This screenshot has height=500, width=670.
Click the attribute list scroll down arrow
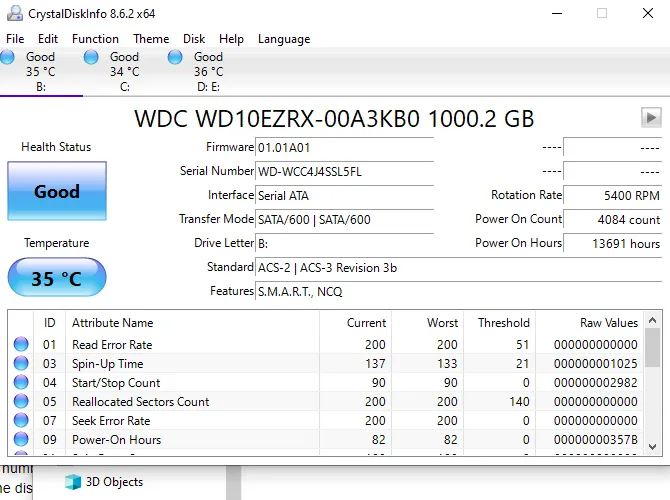pyautogui.click(x=652, y=447)
